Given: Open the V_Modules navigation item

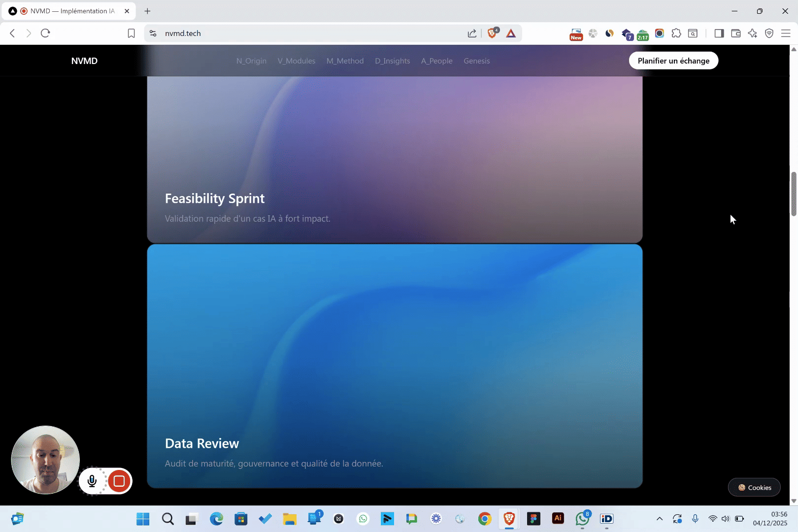Looking at the screenshot, I should click(x=296, y=61).
